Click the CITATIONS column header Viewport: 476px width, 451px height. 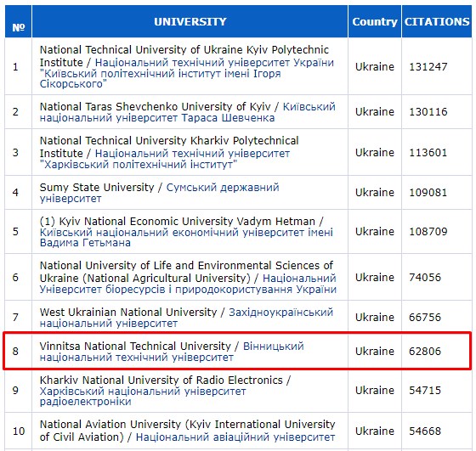pos(437,21)
